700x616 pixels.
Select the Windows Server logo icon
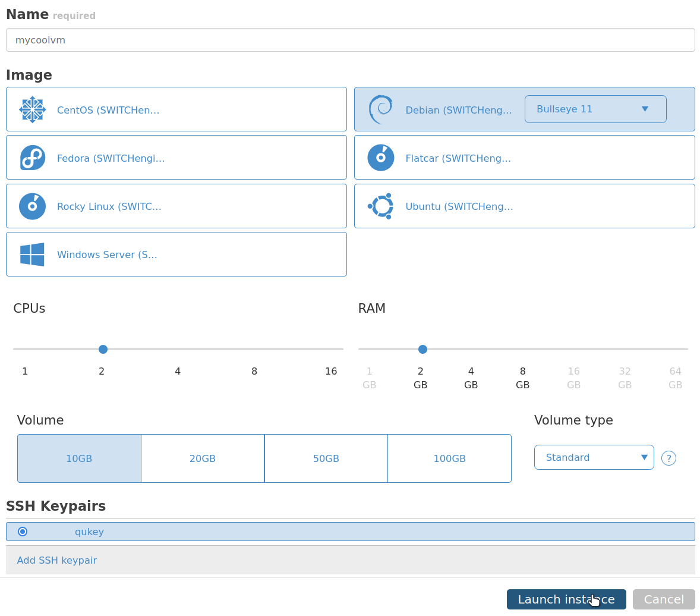[x=32, y=254]
